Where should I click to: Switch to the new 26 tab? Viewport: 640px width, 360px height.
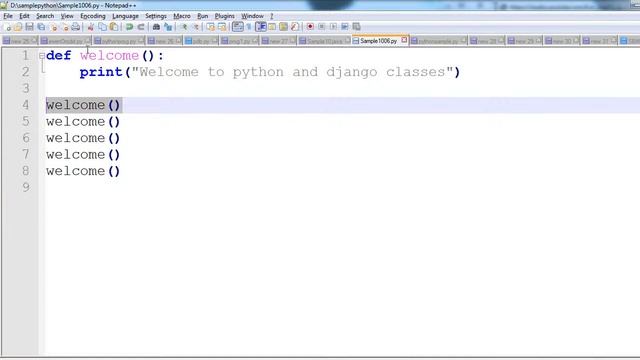pos(164,41)
